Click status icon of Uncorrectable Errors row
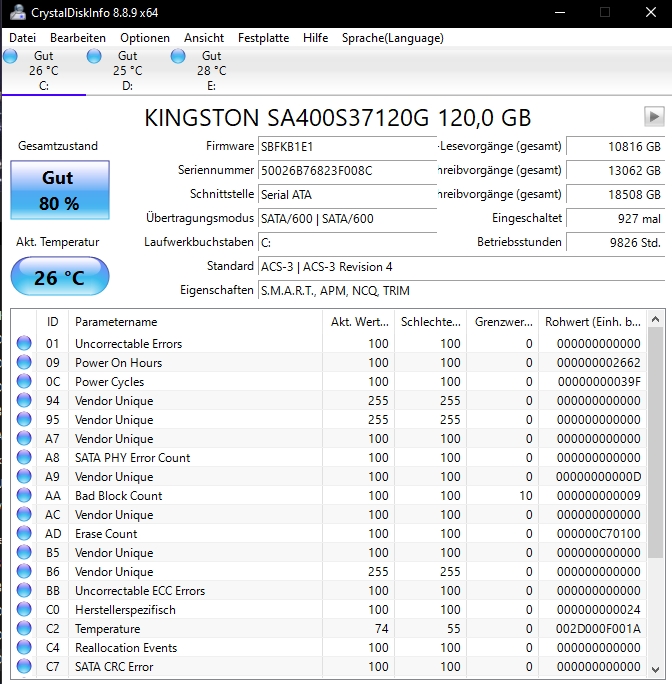Screen dimensions: 672x684 click(24, 343)
